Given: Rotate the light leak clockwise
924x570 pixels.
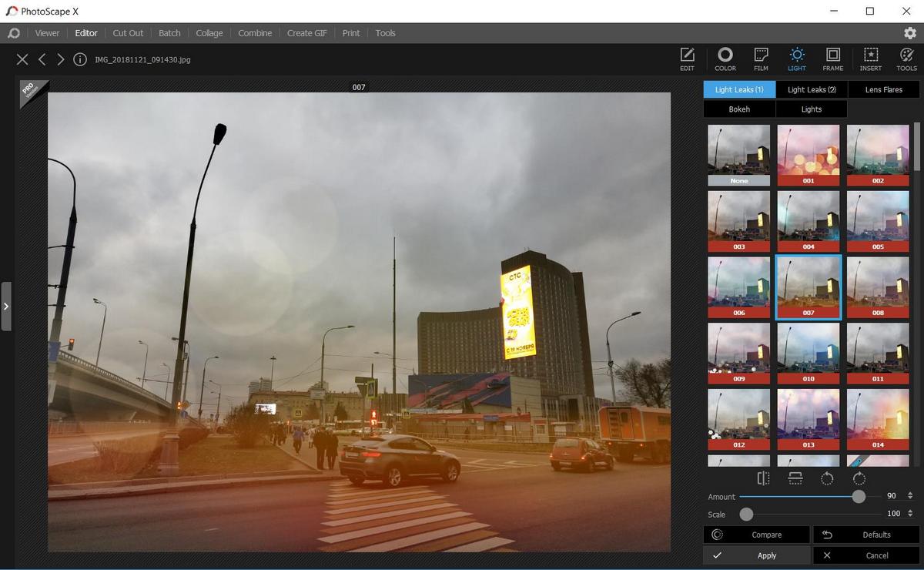Looking at the screenshot, I should pyautogui.click(x=859, y=478).
